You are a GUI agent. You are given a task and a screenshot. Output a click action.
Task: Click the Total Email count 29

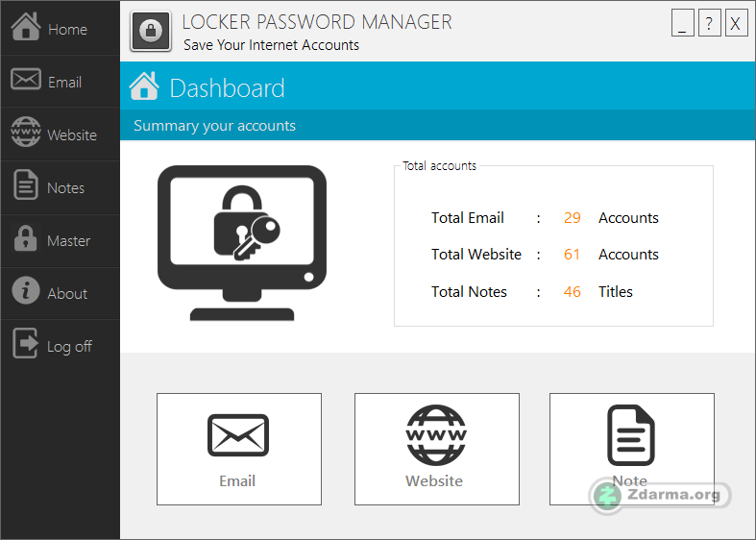tap(572, 218)
